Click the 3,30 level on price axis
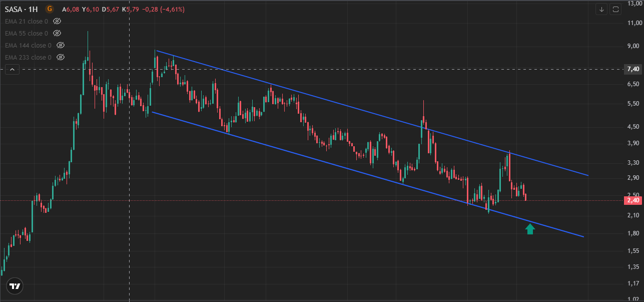 click(x=634, y=163)
